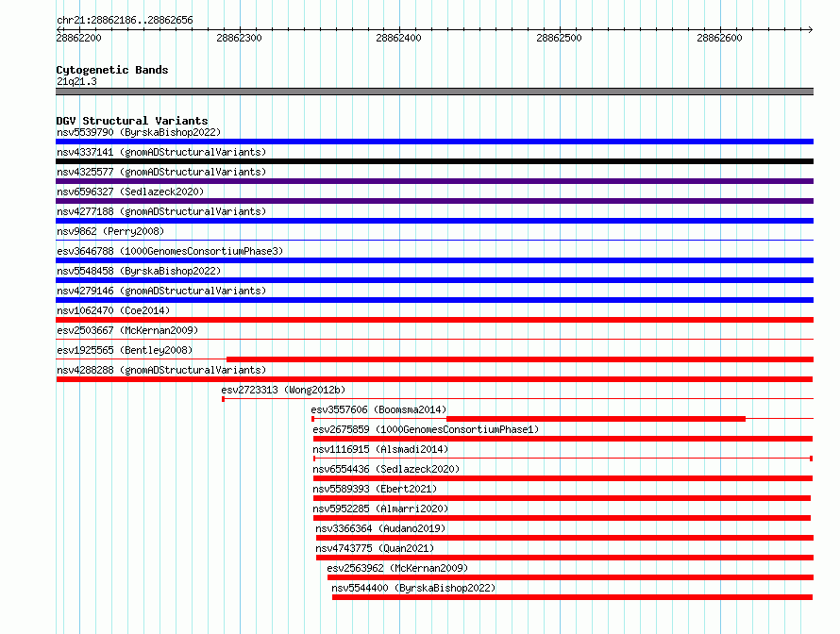
Task: Click ruler position label 28862300
Action: [239, 38]
